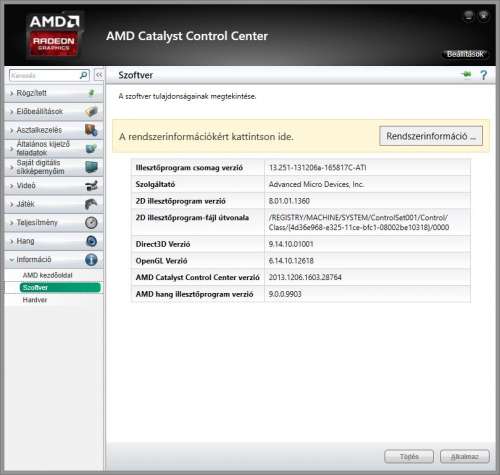This screenshot has height=475, width=500.
Task: Expand the Hang section
Action: (54, 241)
